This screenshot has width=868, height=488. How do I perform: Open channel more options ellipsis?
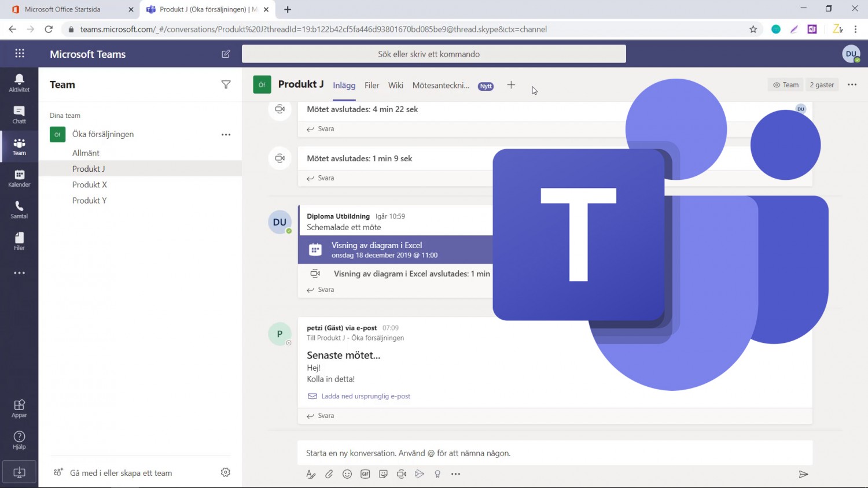[x=852, y=84]
